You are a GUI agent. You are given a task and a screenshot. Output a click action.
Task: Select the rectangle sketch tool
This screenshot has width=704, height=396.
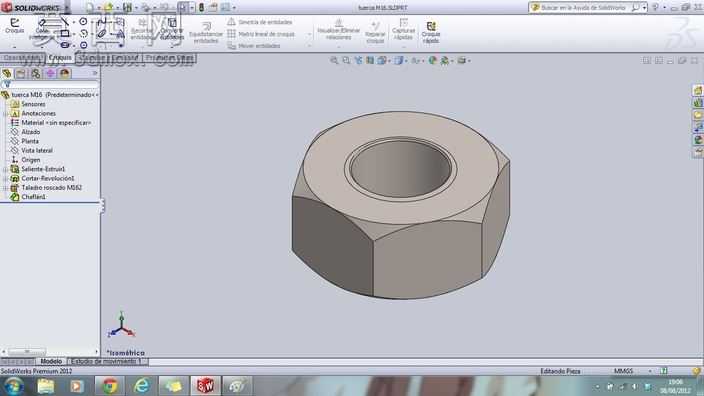[64, 34]
